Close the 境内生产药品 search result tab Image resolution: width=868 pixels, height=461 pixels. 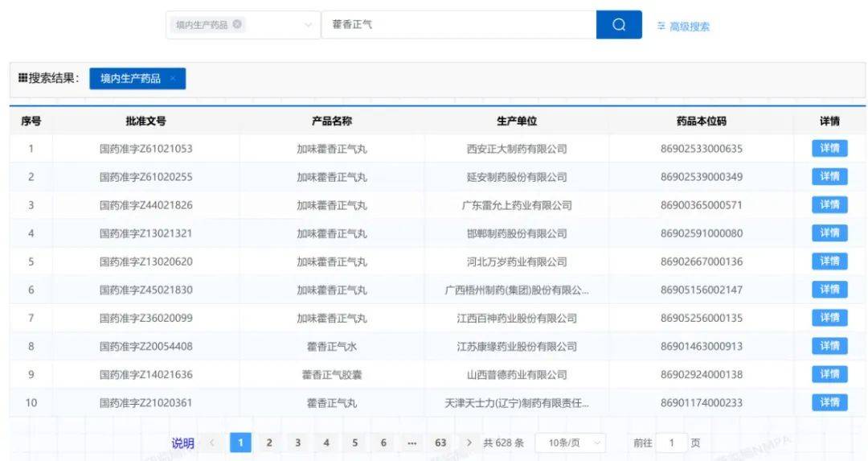pyautogui.click(x=173, y=79)
